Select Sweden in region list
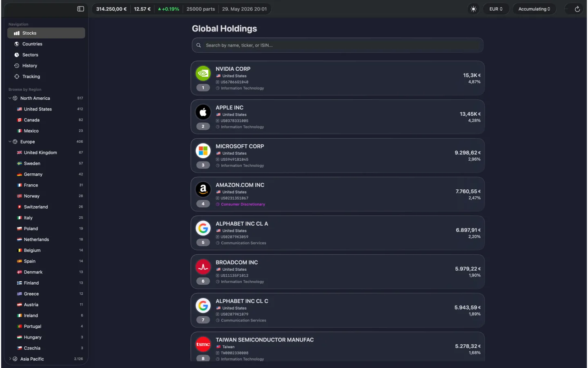Viewport: 588px width, 368px height. click(46, 163)
